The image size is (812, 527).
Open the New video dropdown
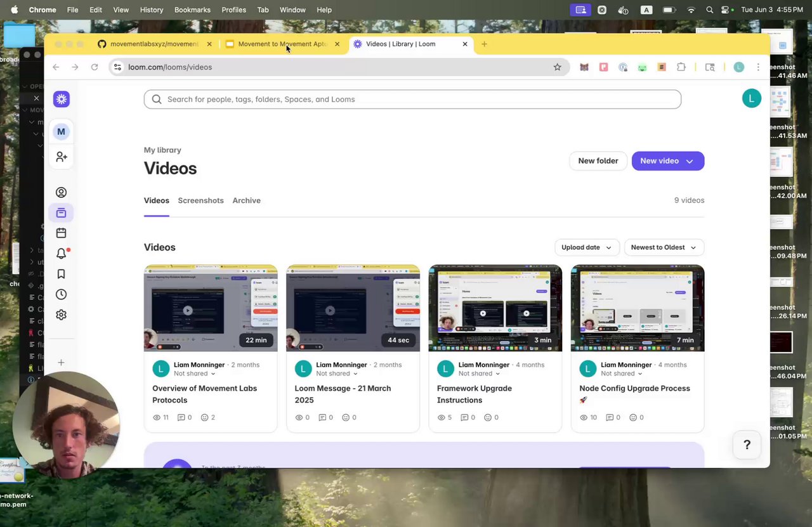tap(668, 161)
